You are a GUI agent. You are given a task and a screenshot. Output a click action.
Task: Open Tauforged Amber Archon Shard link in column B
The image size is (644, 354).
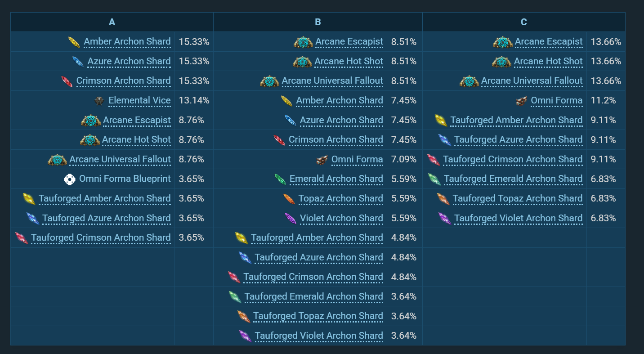pyautogui.click(x=317, y=237)
